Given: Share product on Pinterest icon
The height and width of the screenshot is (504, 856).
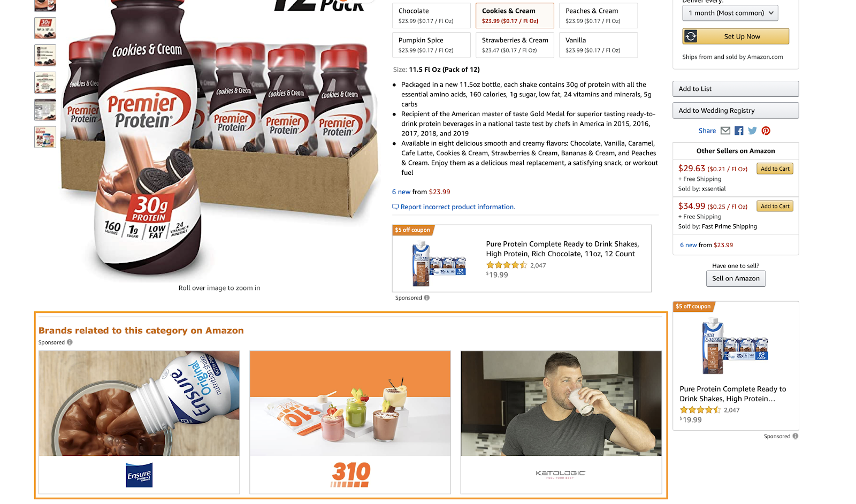Looking at the screenshot, I should coord(766,131).
